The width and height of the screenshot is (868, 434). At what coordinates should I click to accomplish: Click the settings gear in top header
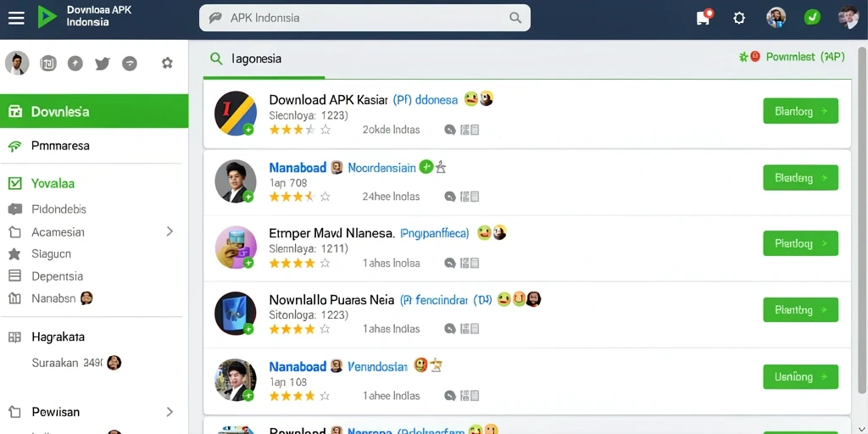pos(739,19)
